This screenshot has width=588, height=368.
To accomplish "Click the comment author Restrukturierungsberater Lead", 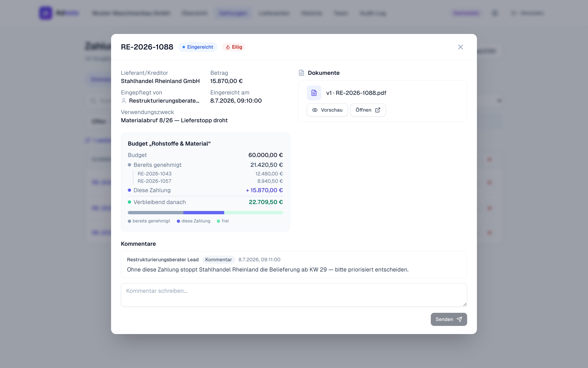I will tap(163, 259).
